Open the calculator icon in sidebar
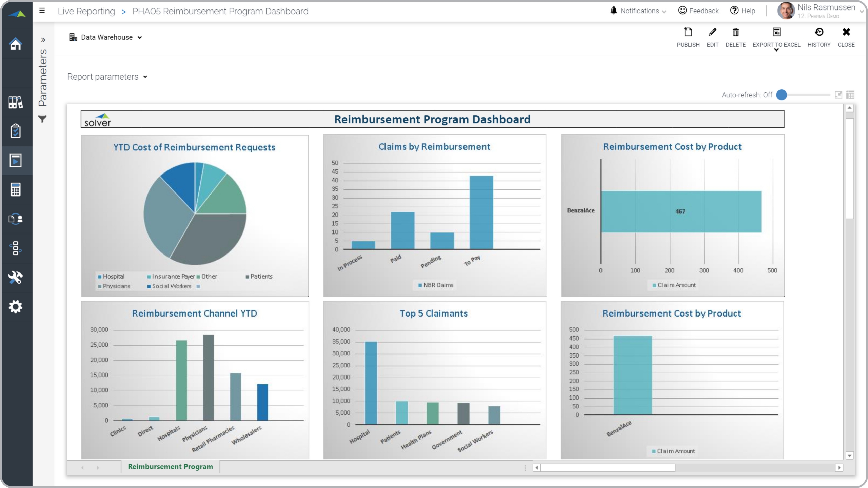 [x=16, y=189]
